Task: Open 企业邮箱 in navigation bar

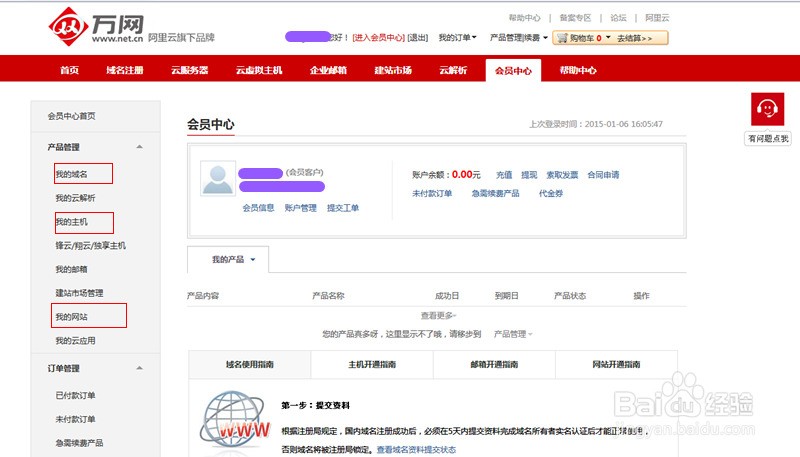Action: (328, 70)
